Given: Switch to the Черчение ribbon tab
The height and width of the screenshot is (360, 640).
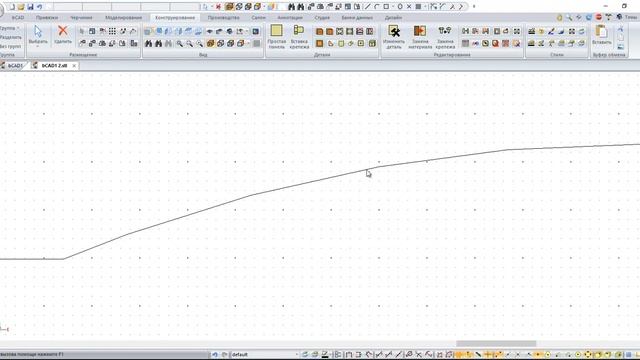Looking at the screenshot, I should click(81, 18).
